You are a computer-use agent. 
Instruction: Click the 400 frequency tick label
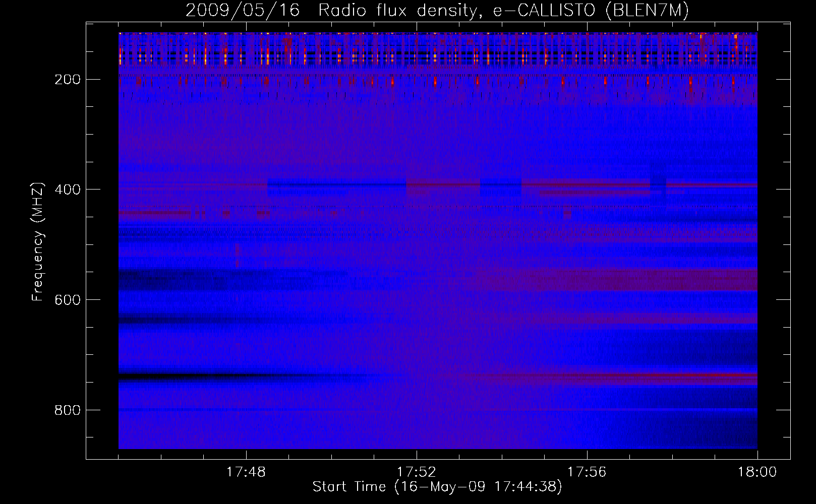[x=68, y=190]
